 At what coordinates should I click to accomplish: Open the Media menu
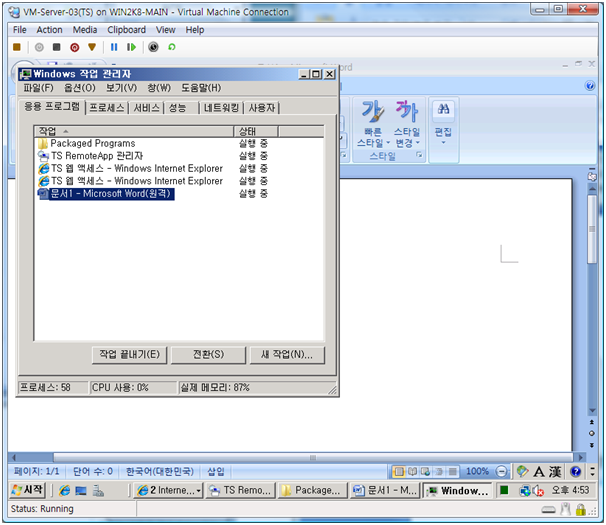point(85,30)
